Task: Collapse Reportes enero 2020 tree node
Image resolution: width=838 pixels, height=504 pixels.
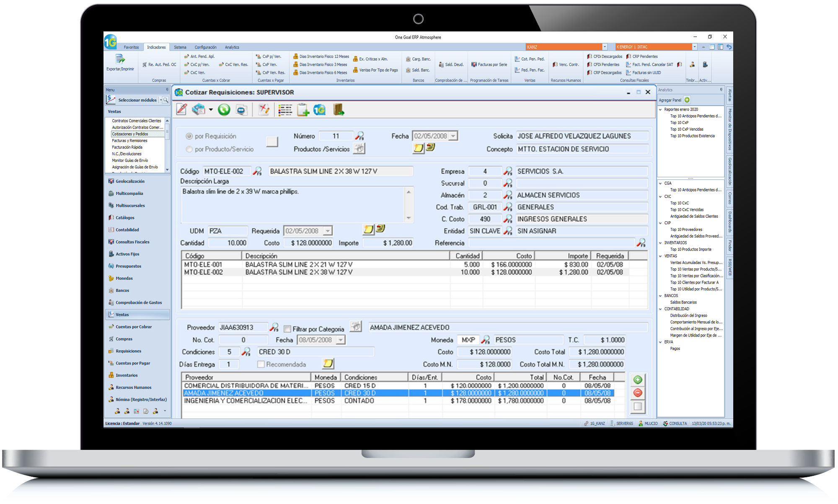Action: pos(661,109)
